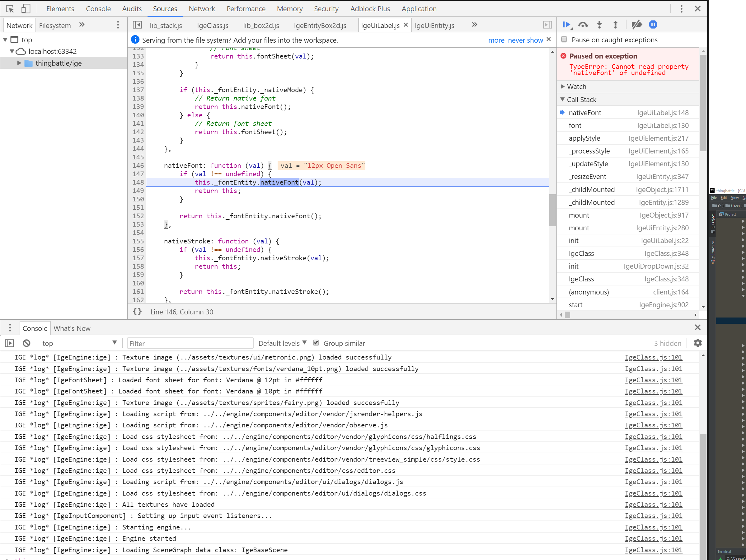Collapse the top frame tree node
Screen dimensions: 746x560
[x=5, y=40]
